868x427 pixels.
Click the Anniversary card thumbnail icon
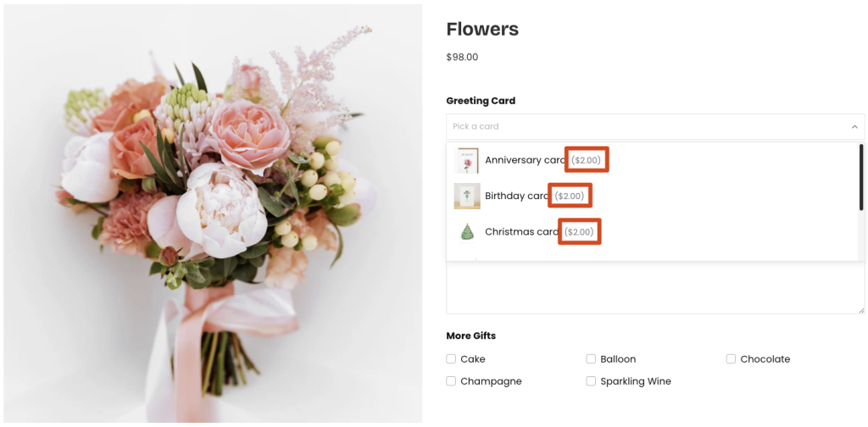(467, 160)
